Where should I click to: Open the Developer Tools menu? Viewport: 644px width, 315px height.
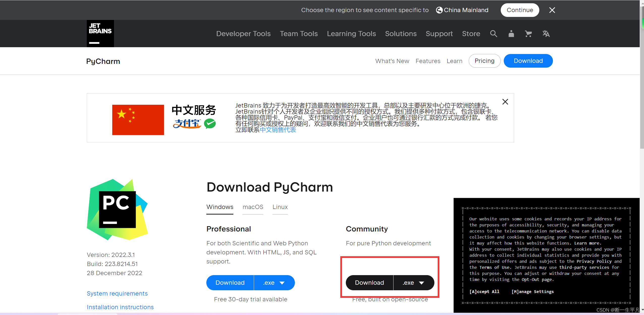243,34
